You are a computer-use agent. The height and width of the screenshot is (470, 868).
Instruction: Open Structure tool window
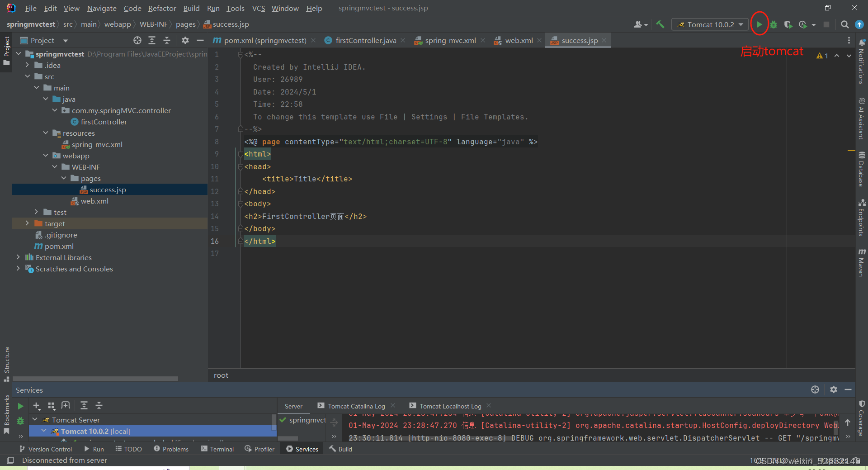pyautogui.click(x=6, y=364)
